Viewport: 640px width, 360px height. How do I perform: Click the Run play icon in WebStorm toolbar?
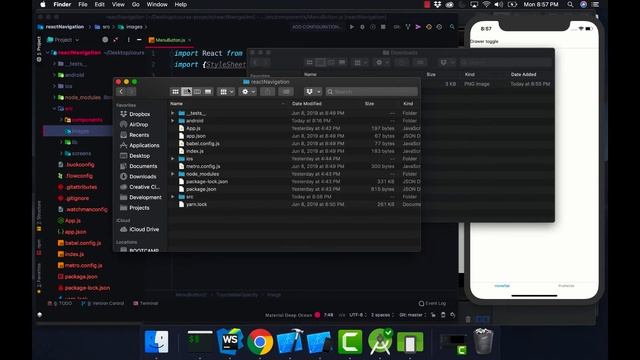[x=352, y=27]
